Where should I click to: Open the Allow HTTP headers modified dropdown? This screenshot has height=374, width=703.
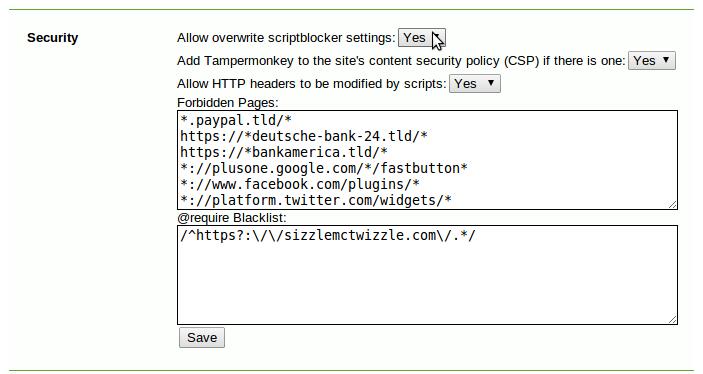click(x=475, y=83)
